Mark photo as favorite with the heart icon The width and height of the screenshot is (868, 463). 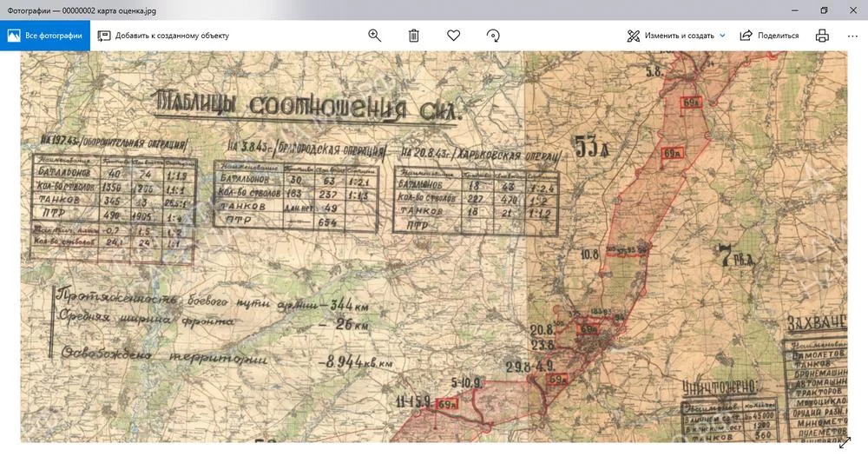pyautogui.click(x=453, y=36)
